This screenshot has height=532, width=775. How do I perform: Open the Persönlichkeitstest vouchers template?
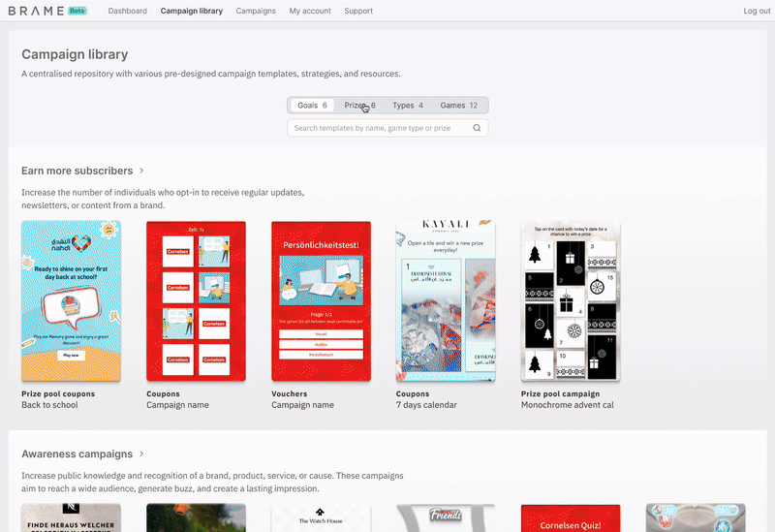pos(322,301)
